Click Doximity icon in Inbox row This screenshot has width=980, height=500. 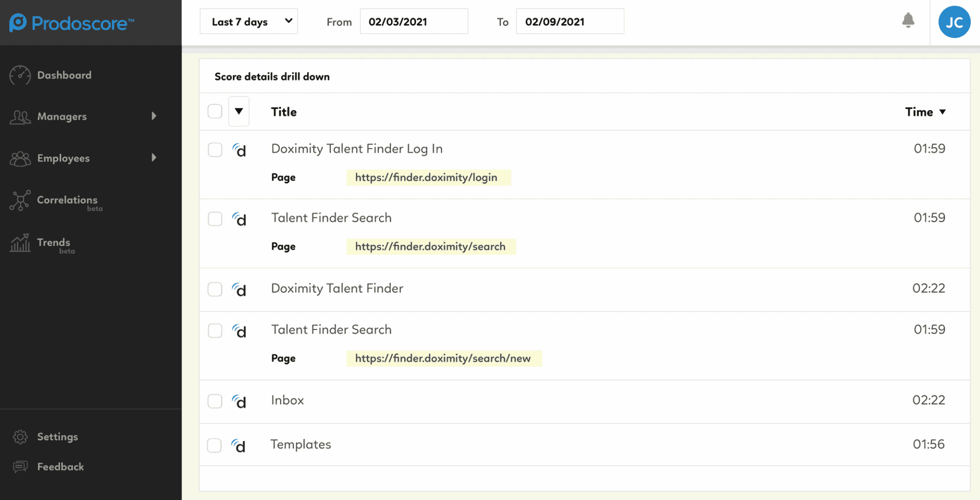click(x=239, y=401)
